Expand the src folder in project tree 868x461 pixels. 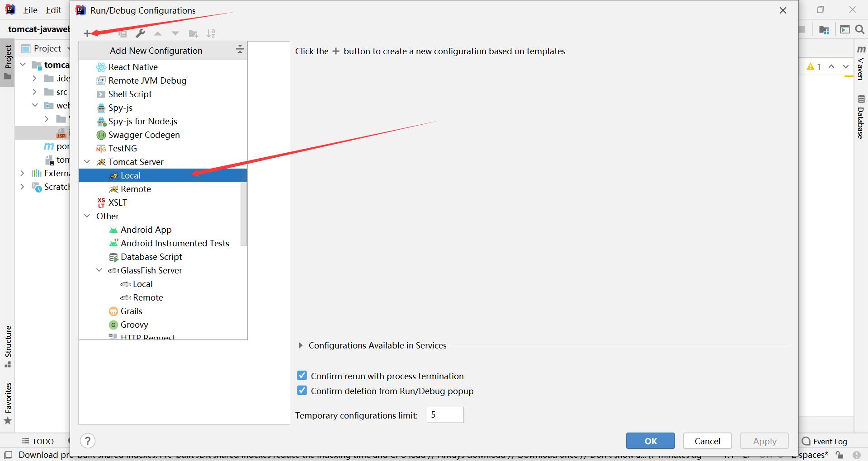coord(34,92)
